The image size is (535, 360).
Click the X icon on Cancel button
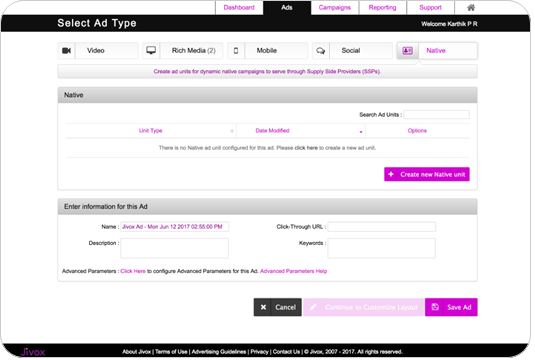(x=263, y=307)
